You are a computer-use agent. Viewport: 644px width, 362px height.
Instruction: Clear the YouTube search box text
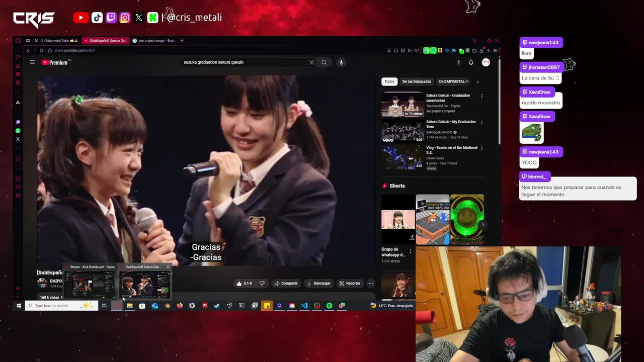coord(311,62)
